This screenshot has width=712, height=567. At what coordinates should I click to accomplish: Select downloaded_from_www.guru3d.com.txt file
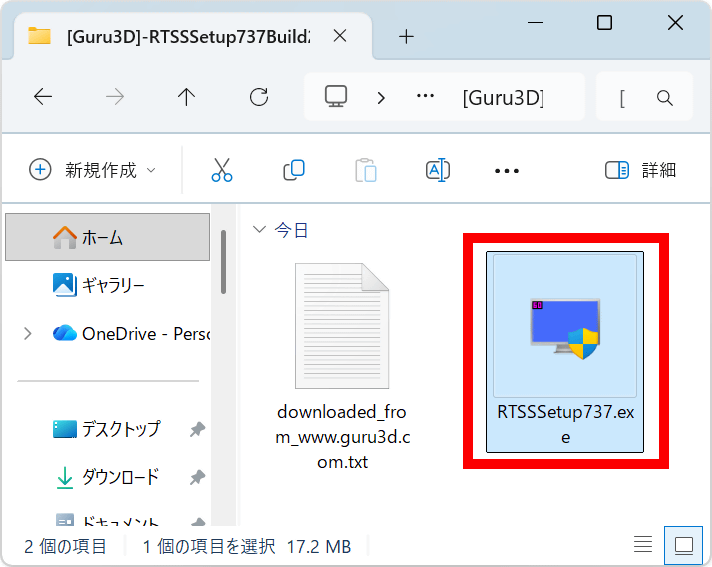click(343, 367)
